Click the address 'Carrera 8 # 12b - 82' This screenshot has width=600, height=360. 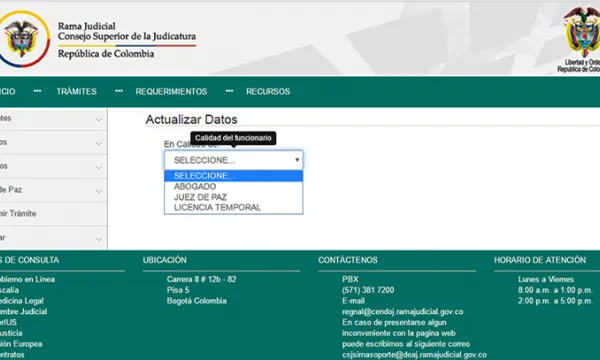(201, 279)
